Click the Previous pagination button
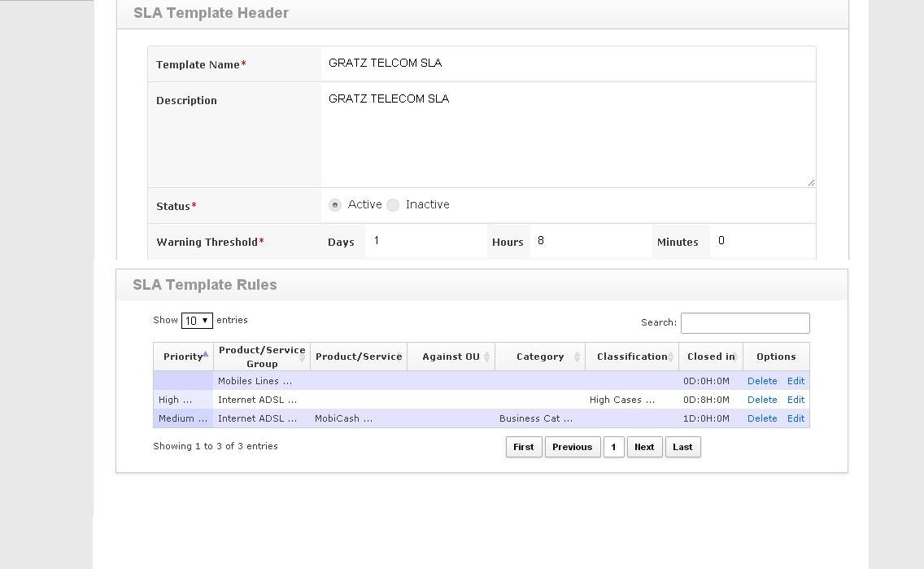The width and height of the screenshot is (924, 569). [573, 446]
